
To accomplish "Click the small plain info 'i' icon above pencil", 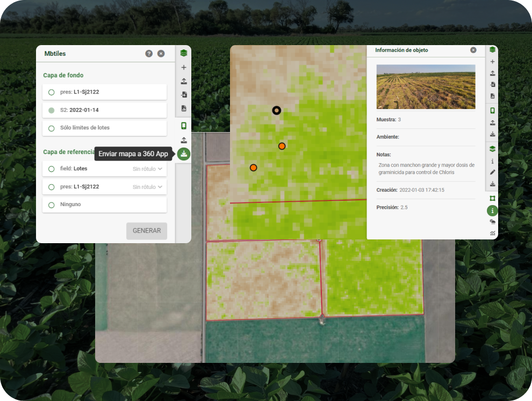I will [x=492, y=162].
